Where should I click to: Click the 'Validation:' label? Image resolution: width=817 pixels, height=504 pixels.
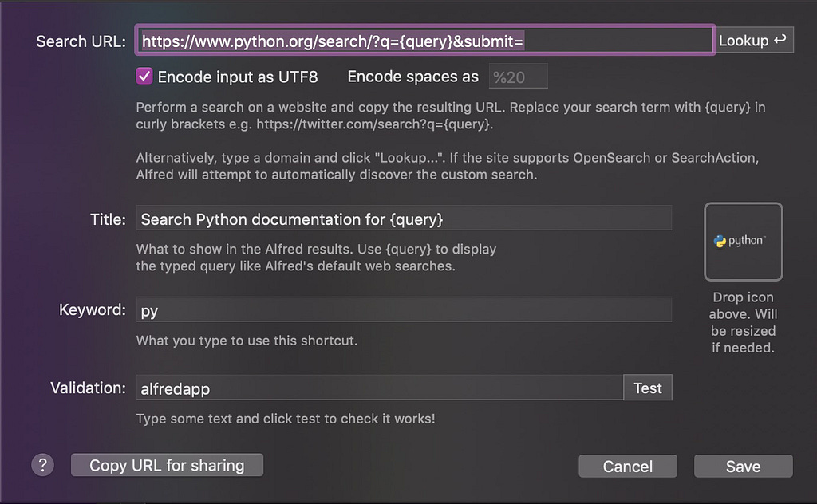pos(88,388)
